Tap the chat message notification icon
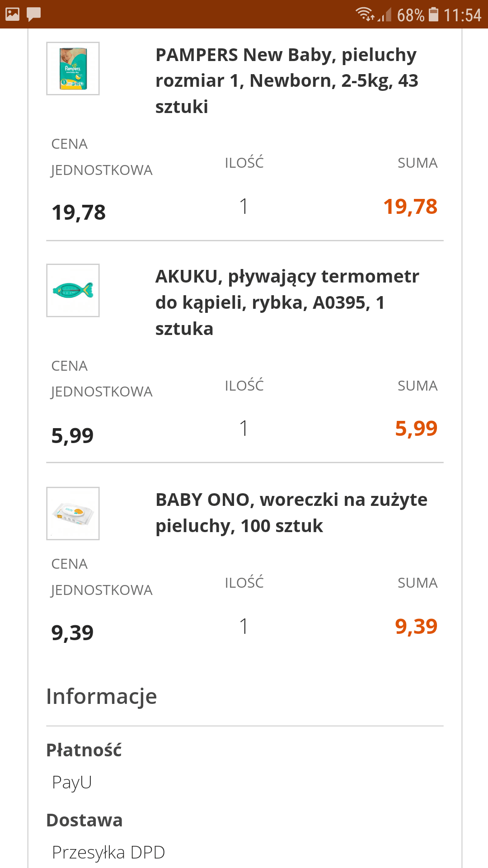The image size is (488, 868). pos(34,14)
